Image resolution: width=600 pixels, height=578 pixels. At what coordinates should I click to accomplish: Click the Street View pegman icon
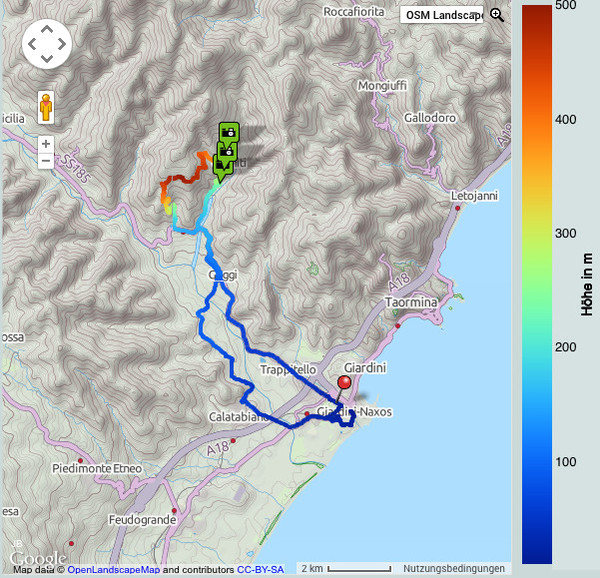pyautogui.click(x=46, y=104)
